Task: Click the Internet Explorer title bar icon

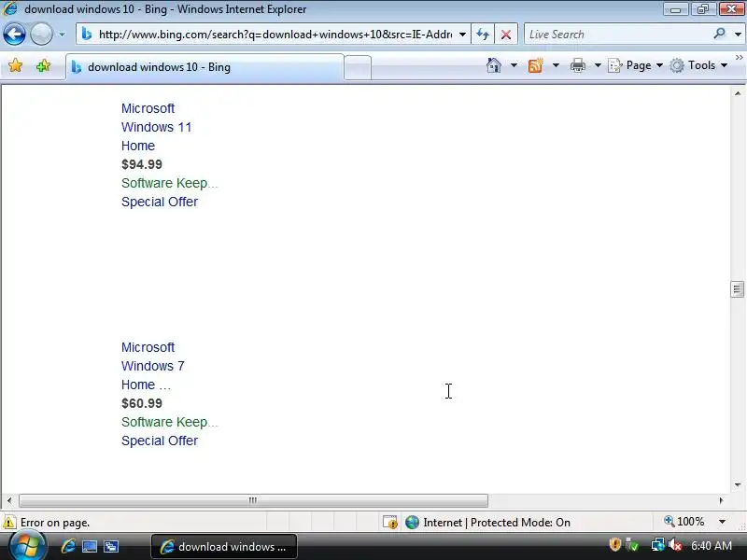Action: click(x=9, y=8)
